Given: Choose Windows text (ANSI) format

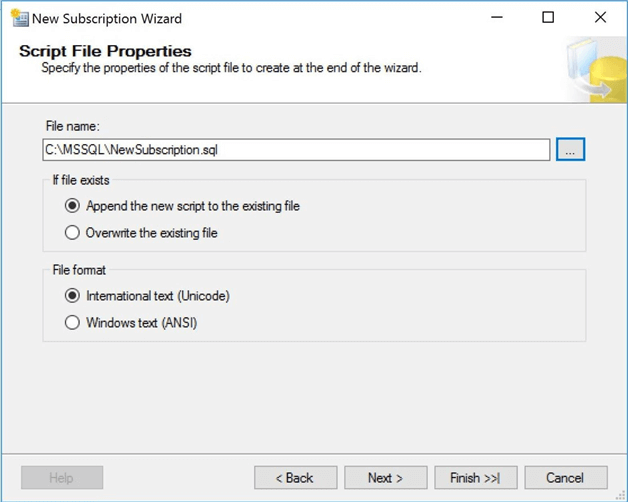Looking at the screenshot, I should 71,322.
